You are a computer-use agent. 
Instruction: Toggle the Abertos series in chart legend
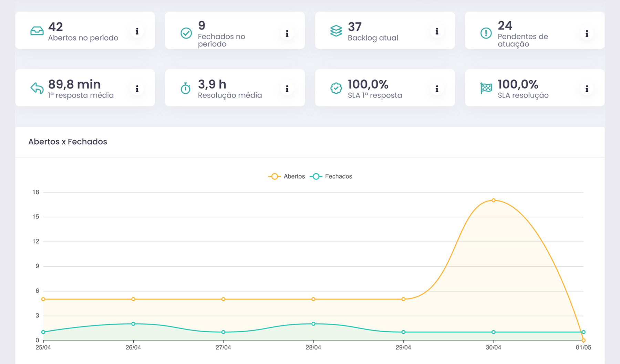tap(287, 176)
